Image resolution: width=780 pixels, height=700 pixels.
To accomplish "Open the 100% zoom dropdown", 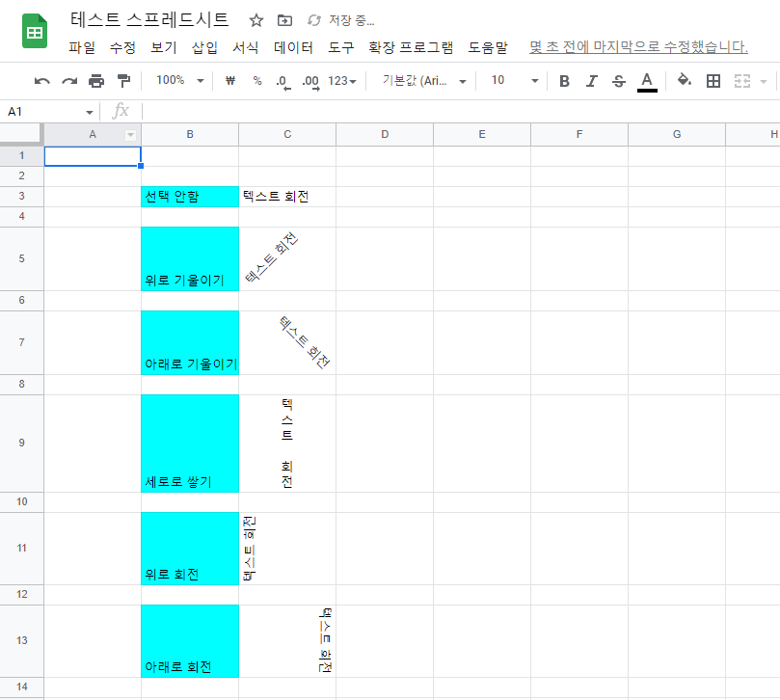I will point(179,81).
